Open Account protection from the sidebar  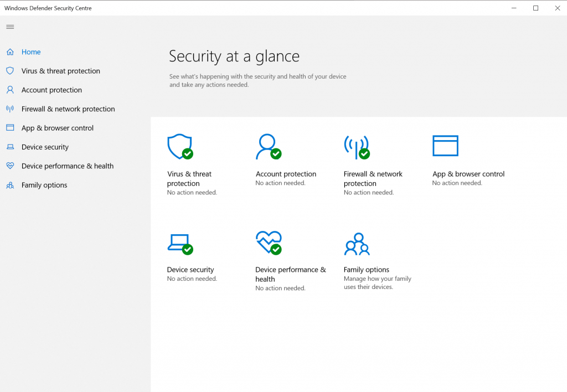click(x=51, y=90)
